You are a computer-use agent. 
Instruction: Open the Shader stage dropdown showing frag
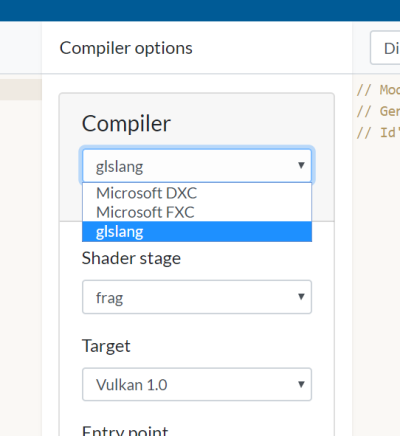[197, 297]
